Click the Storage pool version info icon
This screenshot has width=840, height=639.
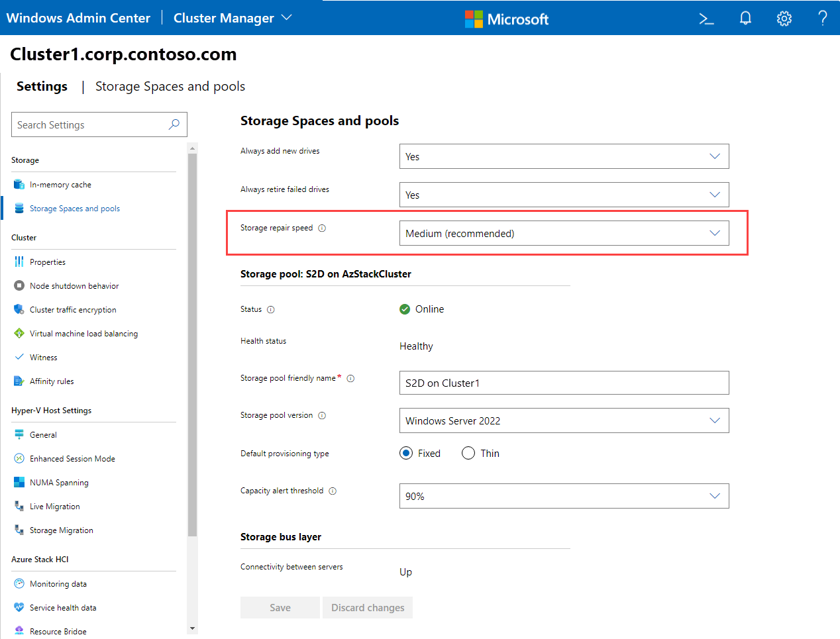click(322, 416)
